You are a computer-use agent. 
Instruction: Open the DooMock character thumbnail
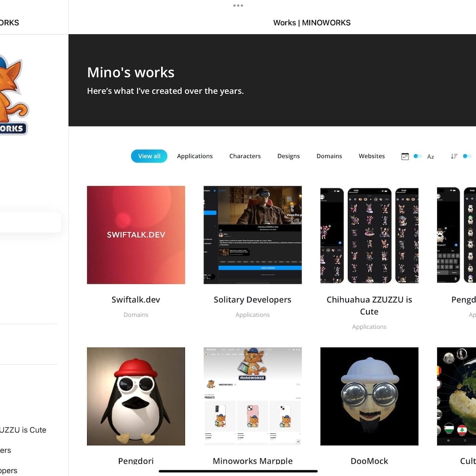[369, 396]
